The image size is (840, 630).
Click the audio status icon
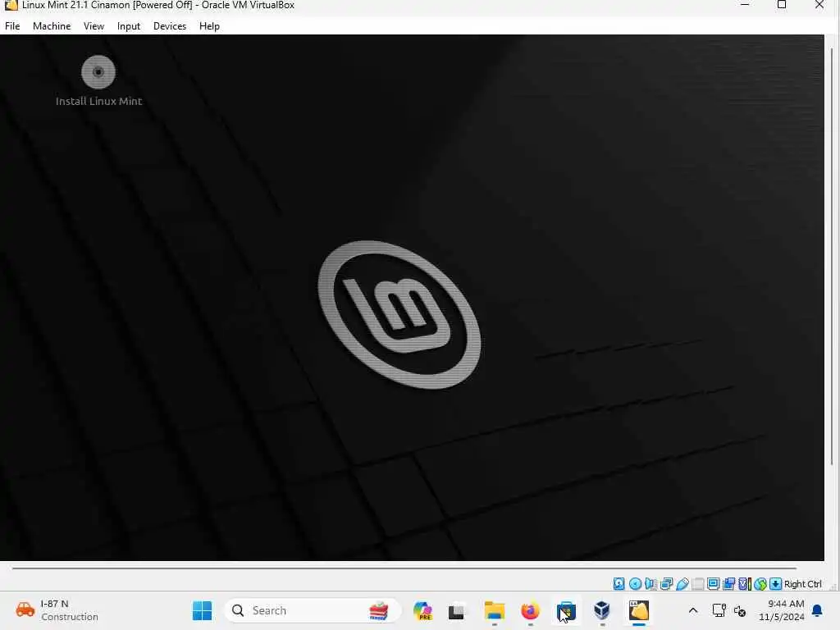tap(651, 584)
